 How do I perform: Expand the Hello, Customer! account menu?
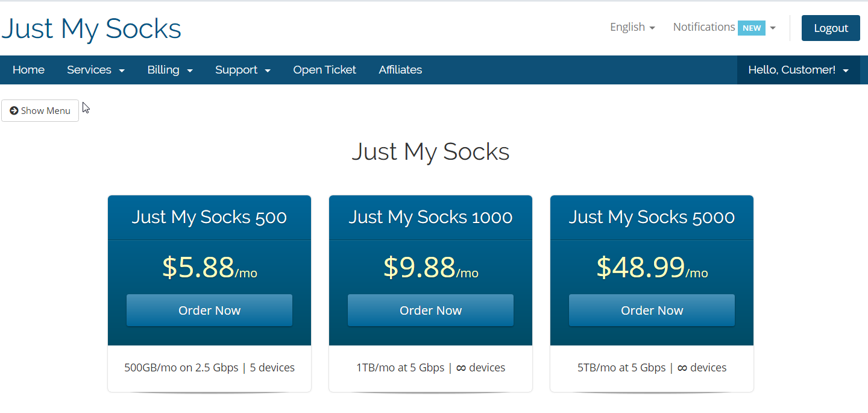coord(798,70)
